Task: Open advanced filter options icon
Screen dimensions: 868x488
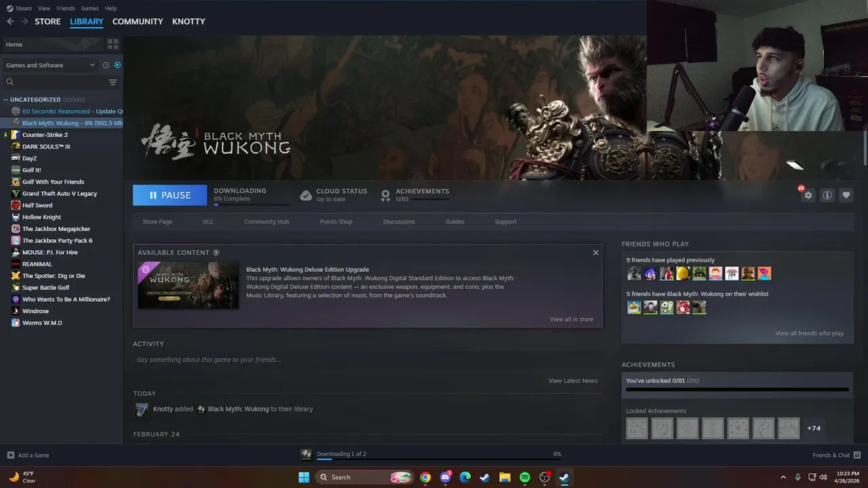Action: (113, 82)
